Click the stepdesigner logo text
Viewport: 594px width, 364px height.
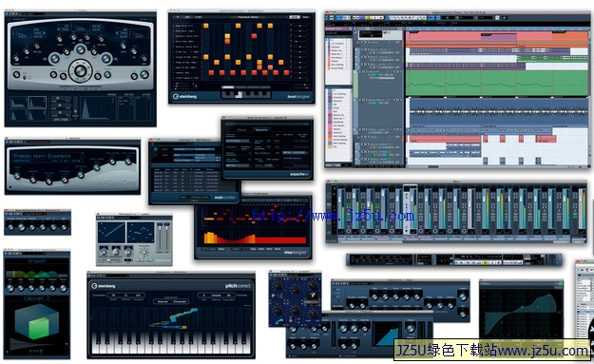pos(296,252)
